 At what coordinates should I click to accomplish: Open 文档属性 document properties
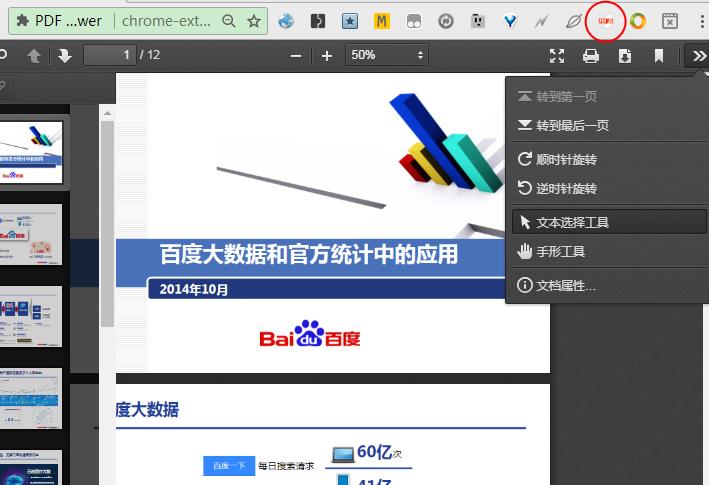(x=609, y=285)
